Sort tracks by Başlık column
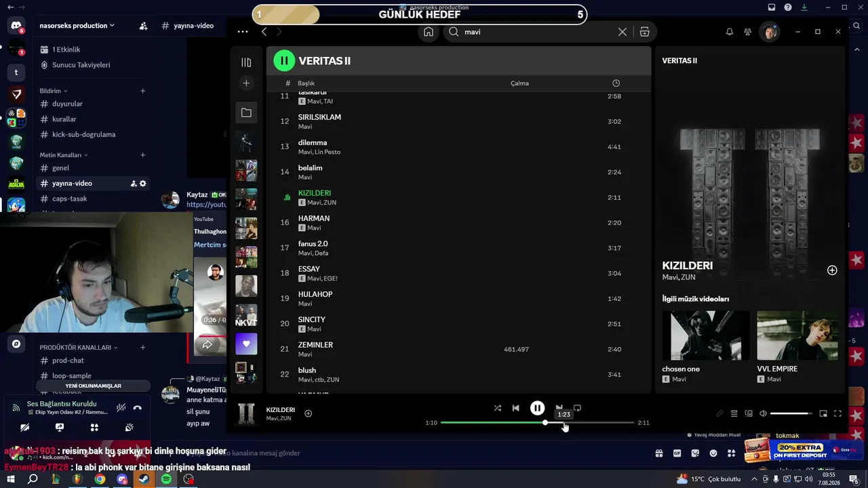 click(306, 83)
